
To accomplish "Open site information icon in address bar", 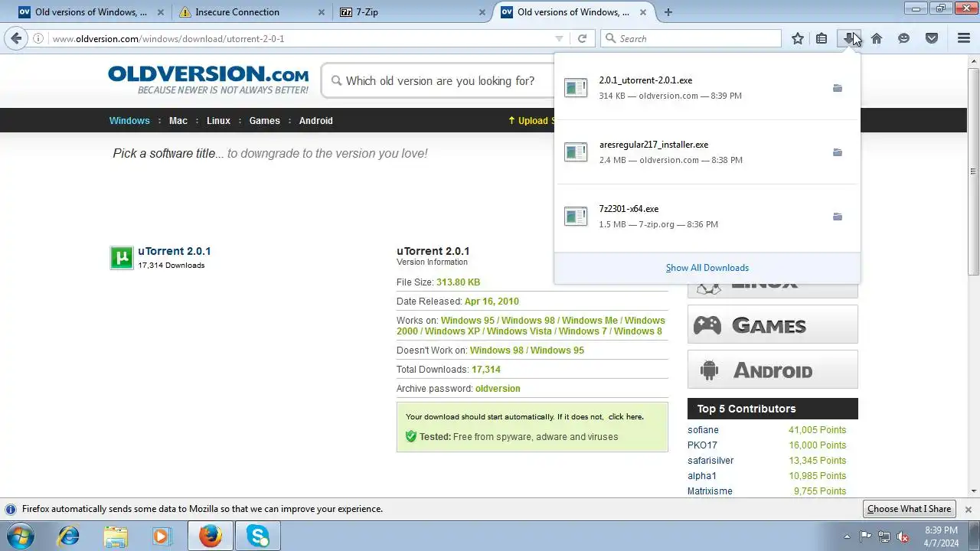I will (x=38, y=38).
